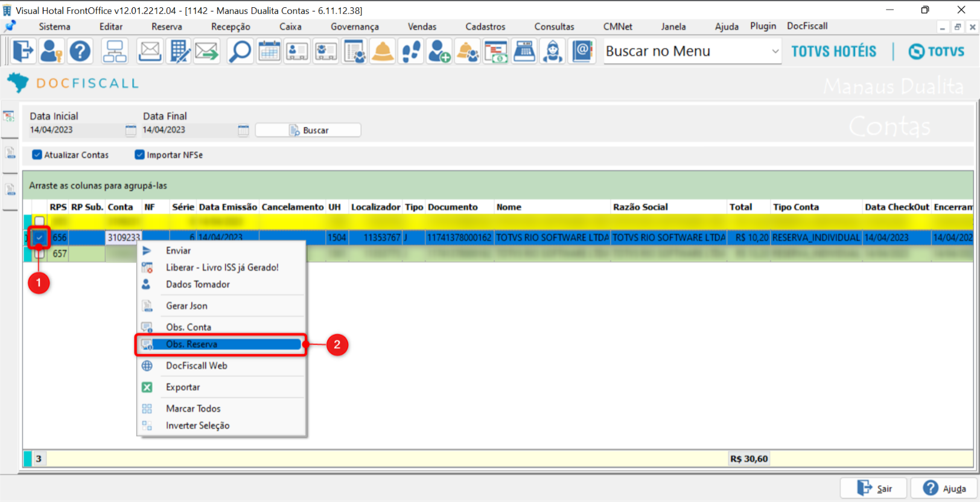Open the bell with group toolbar icon

(x=468, y=51)
